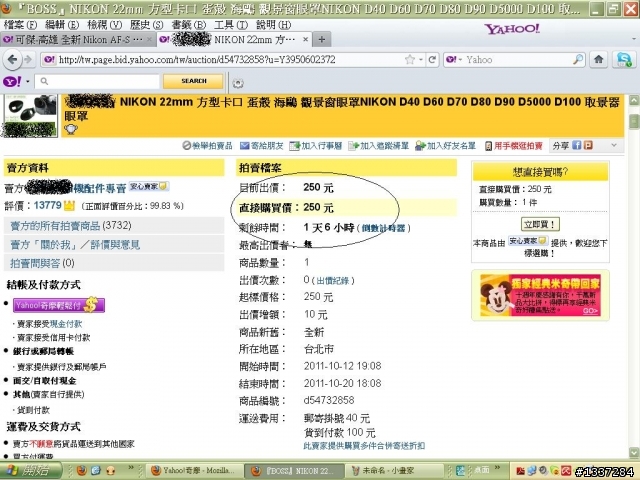Screen dimensions: 640x480
Task: Click the Reload page icon
Action: pyautogui.click(x=432, y=60)
